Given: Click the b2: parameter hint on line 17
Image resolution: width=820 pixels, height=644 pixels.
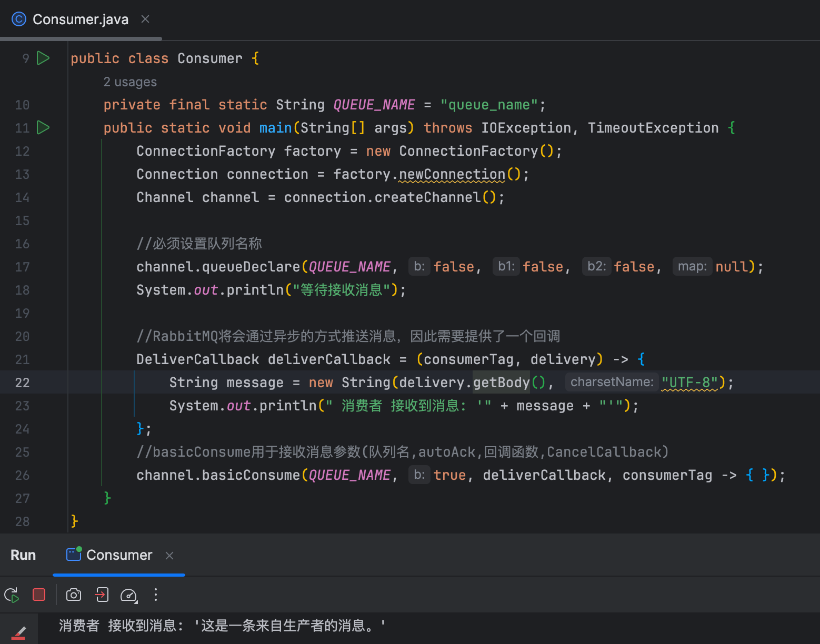Looking at the screenshot, I should click(x=597, y=266).
